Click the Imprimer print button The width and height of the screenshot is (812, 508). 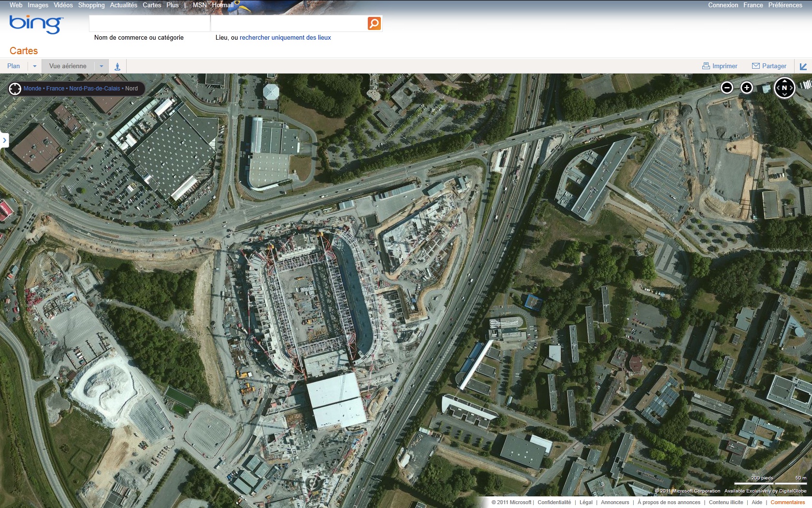(x=720, y=66)
